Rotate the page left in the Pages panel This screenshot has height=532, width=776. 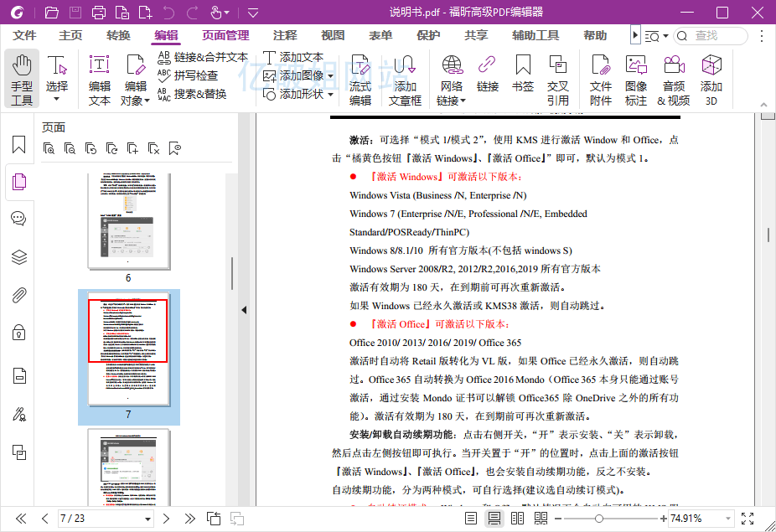pyautogui.click(x=90, y=147)
